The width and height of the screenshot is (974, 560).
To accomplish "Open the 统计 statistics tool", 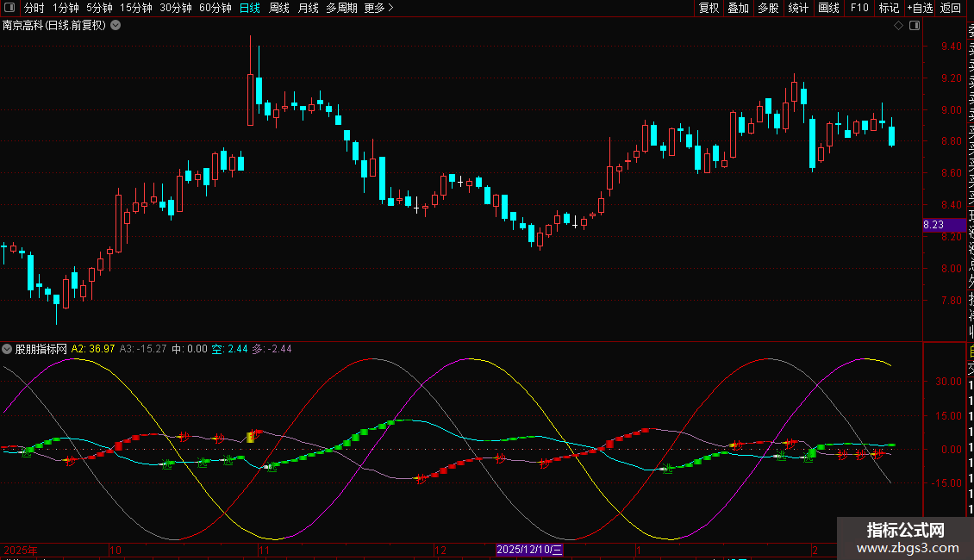I will [x=798, y=8].
